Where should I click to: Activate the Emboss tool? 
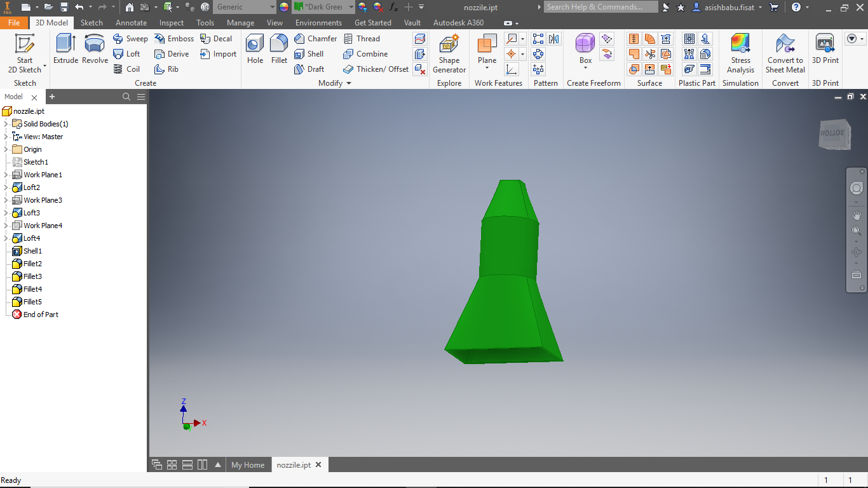coord(174,39)
